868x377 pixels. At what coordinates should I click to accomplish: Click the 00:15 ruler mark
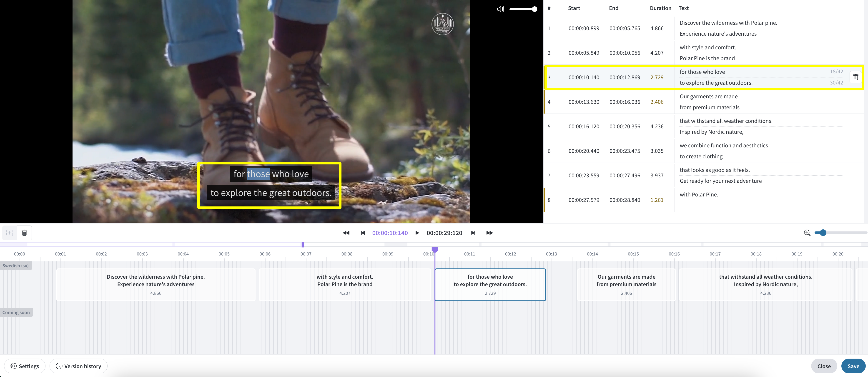click(633, 254)
